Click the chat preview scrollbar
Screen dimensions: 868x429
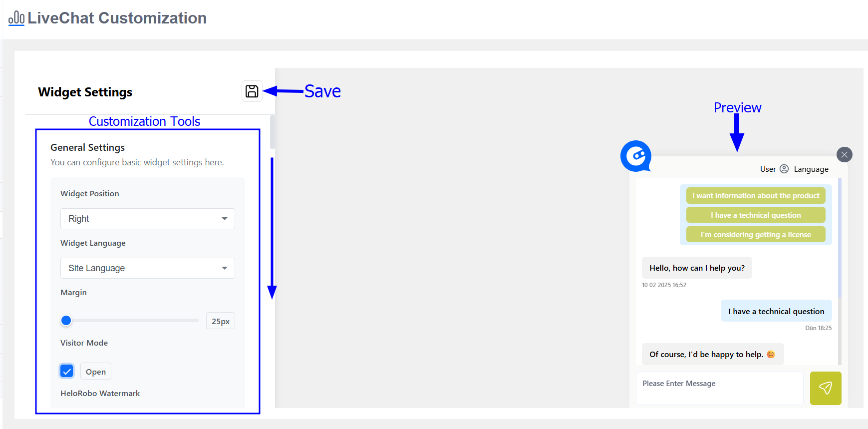(840, 237)
